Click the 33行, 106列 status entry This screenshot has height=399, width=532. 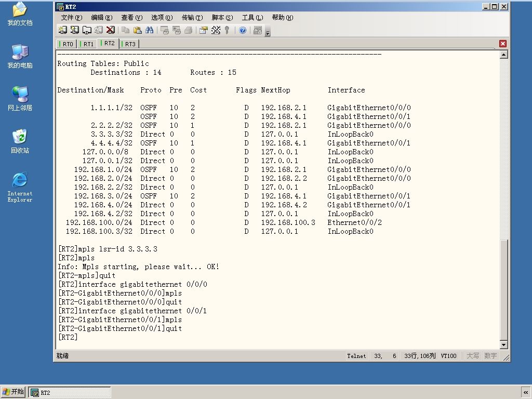(420, 356)
